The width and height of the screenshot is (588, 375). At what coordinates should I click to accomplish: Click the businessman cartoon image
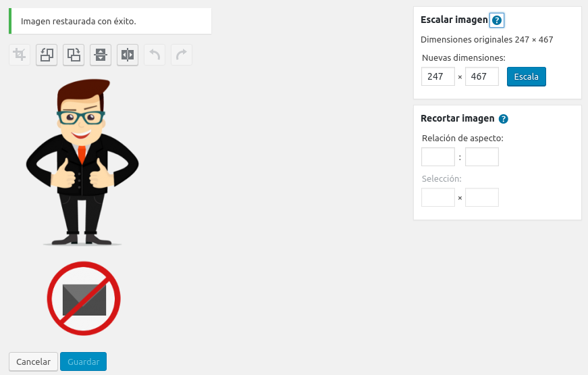click(x=82, y=162)
